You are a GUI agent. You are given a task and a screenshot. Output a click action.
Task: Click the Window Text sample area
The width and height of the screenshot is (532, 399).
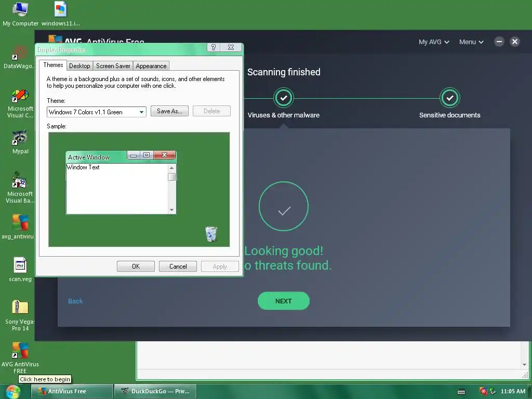click(x=117, y=189)
